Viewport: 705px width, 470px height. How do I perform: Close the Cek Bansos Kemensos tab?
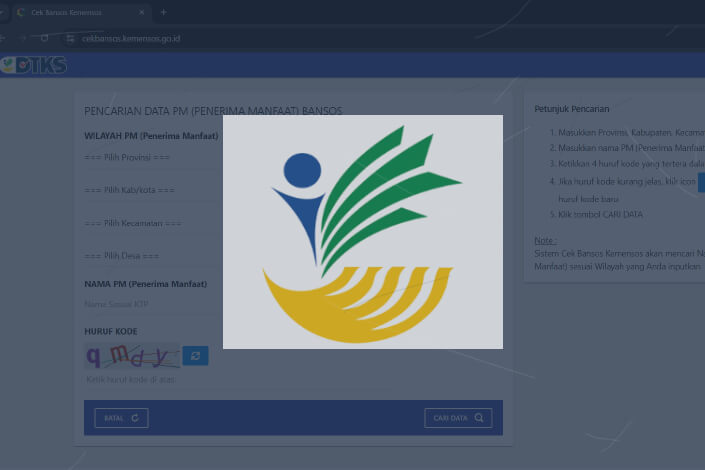click(142, 12)
